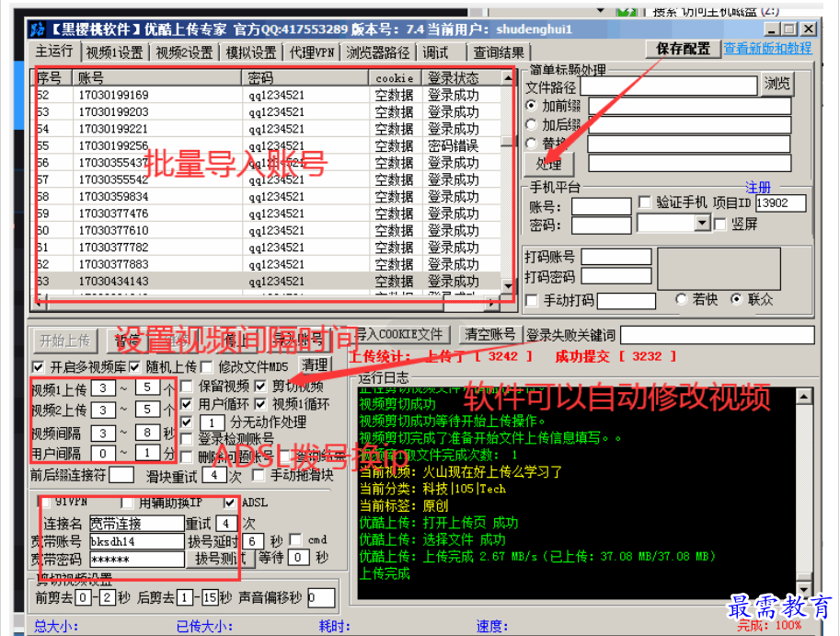
Task: Click the 打码账号 input field
Action: tap(616, 257)
